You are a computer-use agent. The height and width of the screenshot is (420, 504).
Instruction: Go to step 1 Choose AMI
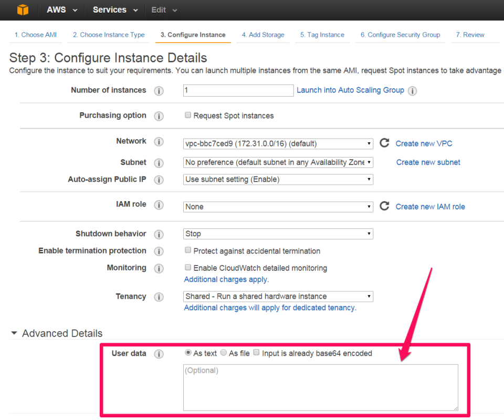pos(36,35)
